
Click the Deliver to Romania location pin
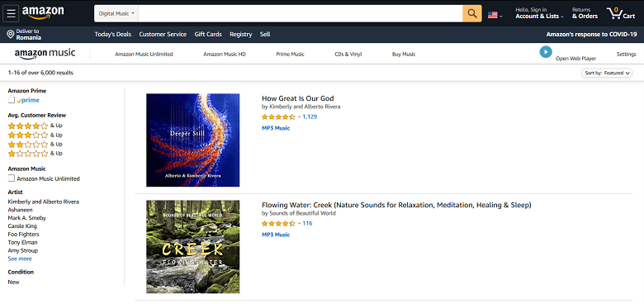coord(11,34)
